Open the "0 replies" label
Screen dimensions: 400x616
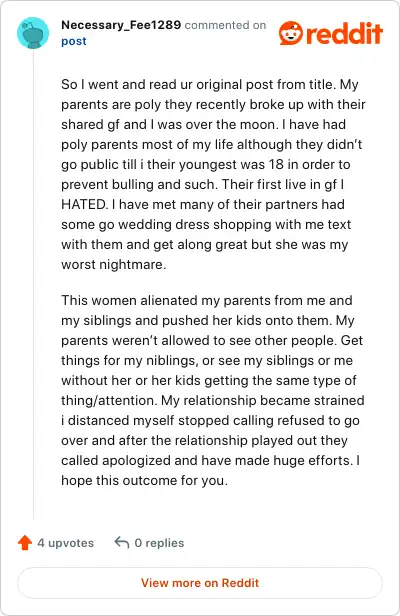pos(159,543)
